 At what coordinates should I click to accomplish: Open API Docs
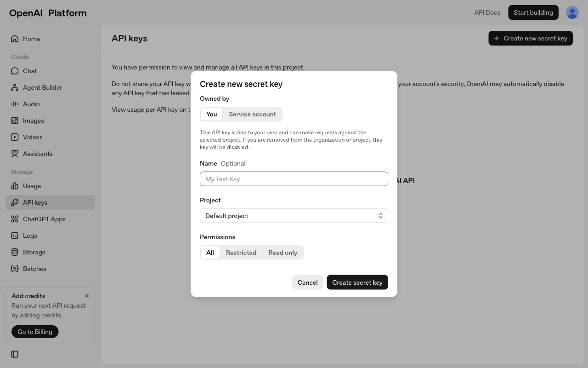click(x=487, y=12)
